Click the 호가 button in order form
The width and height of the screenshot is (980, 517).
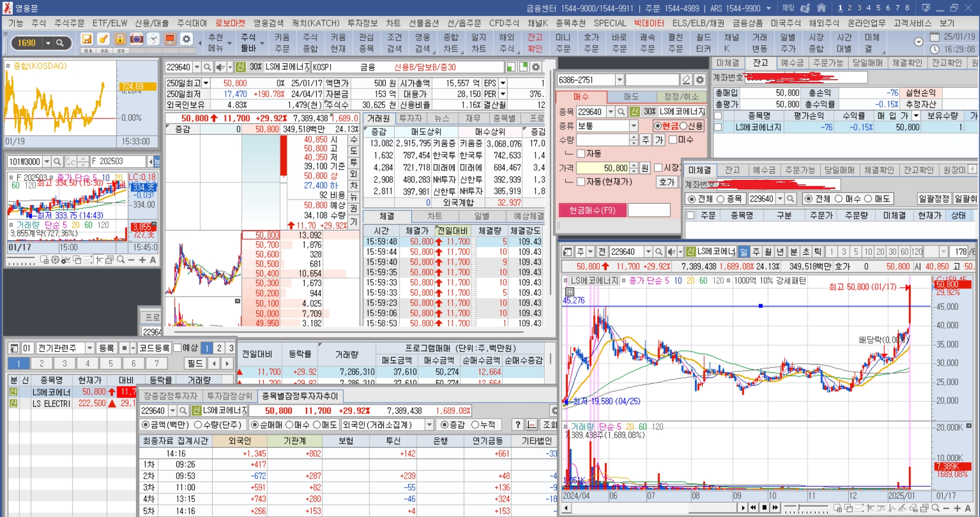coord(667,181)
